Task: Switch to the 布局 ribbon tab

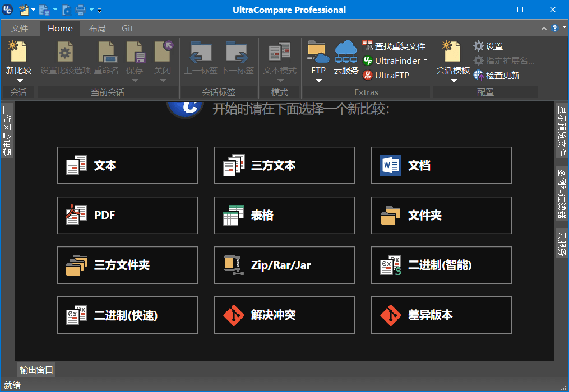Action: pos(97,29)
